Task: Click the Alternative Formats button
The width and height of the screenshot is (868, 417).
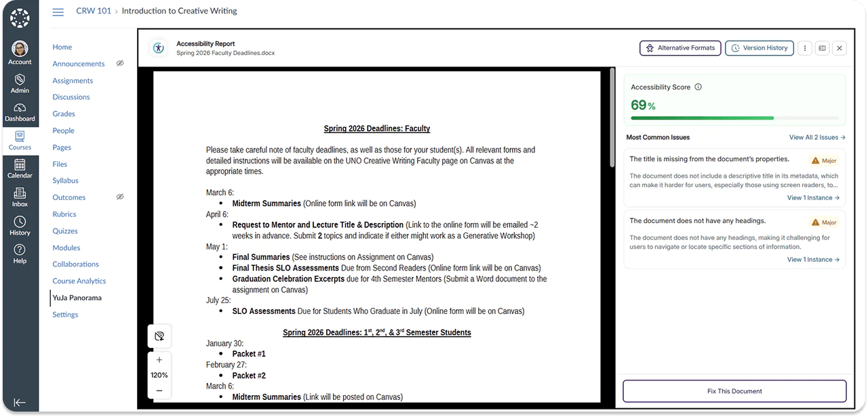Action: click(x=680, y=48)
